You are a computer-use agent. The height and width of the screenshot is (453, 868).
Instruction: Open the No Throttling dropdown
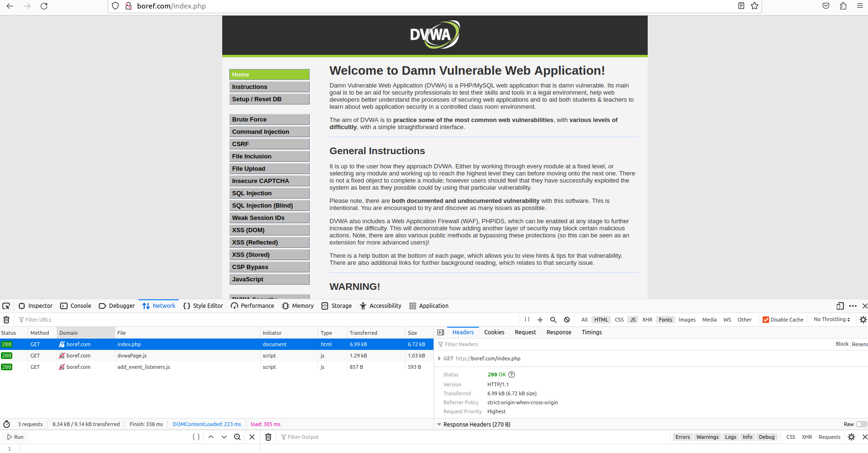coord(832,320)
